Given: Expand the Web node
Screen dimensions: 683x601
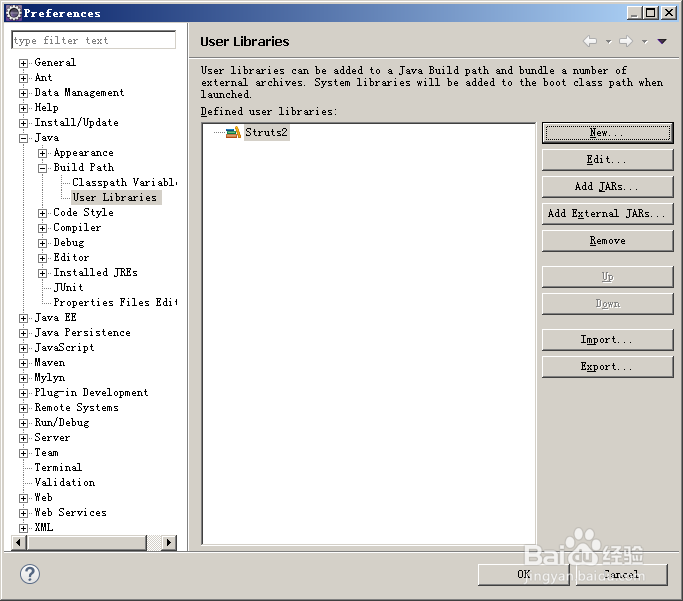Looking at the screenshot, I should coord(24,499).
